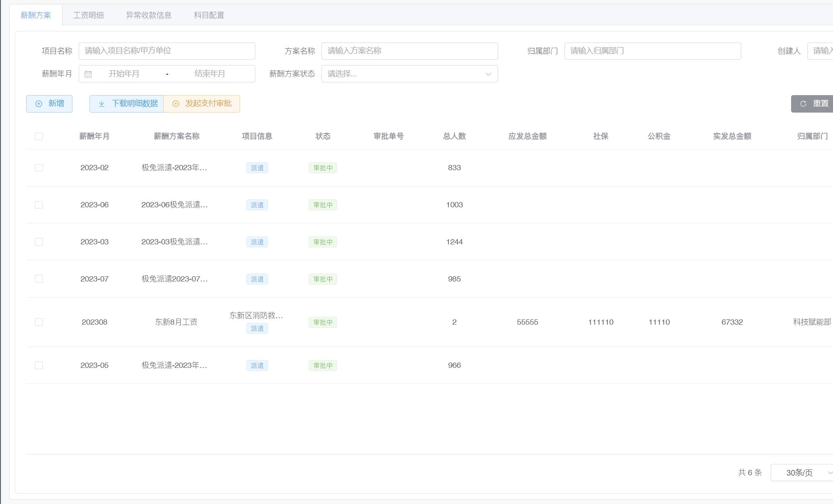Click the refresh icon on 重置 button
Screen dimensions: 833x504
point(803,104)
